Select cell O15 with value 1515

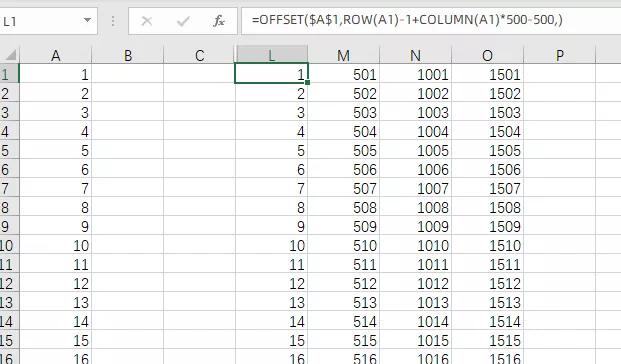(x=488, y=340)
